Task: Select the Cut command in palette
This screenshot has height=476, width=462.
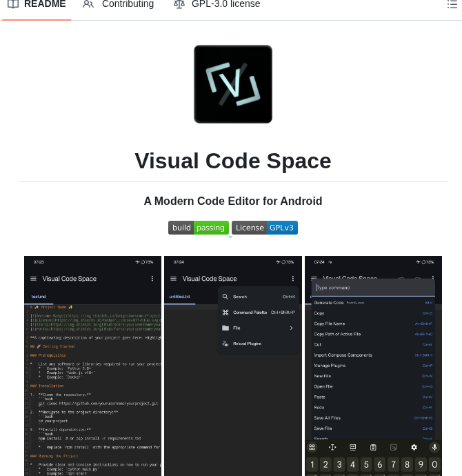Action: coord(373,344)
